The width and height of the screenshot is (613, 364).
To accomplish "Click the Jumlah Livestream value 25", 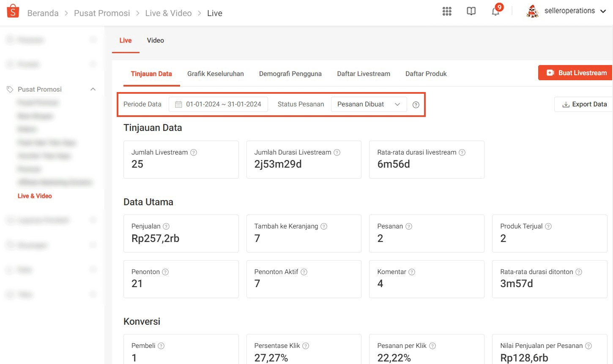I will (x=137, y=164).
